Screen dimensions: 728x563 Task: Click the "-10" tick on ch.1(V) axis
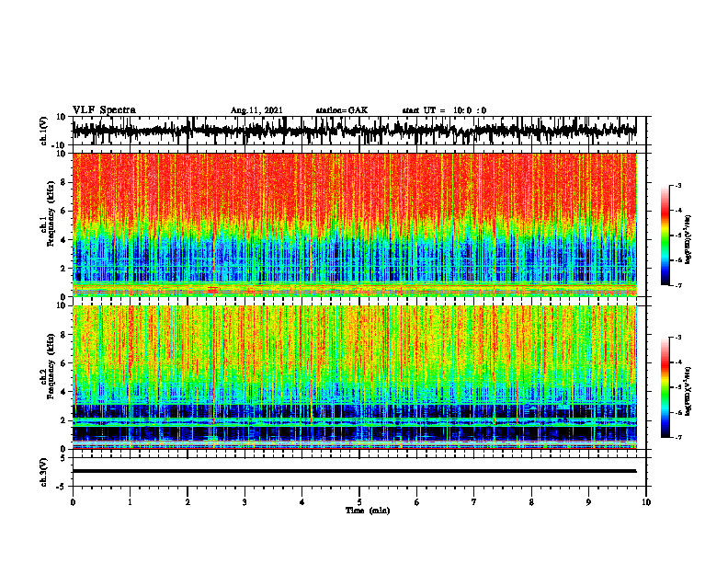tap(60, 145)
